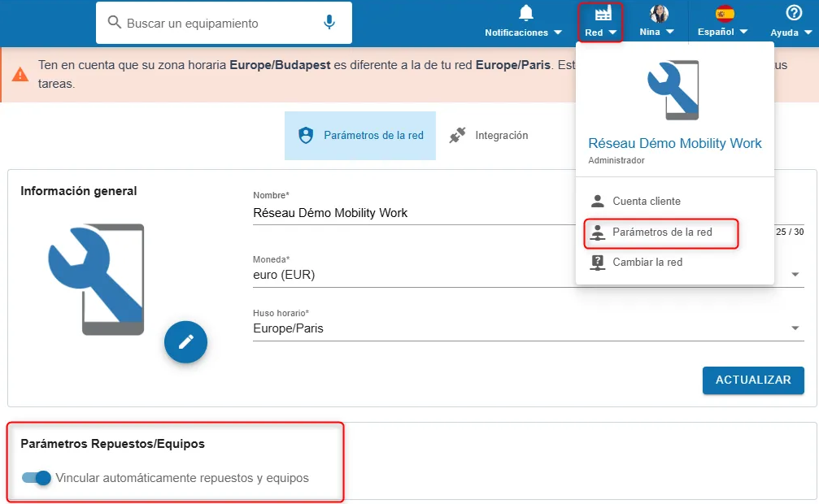Screen dimensions: 819x504
Task: Expand the Español language dropdown arrow
Action: click(743, 33)
